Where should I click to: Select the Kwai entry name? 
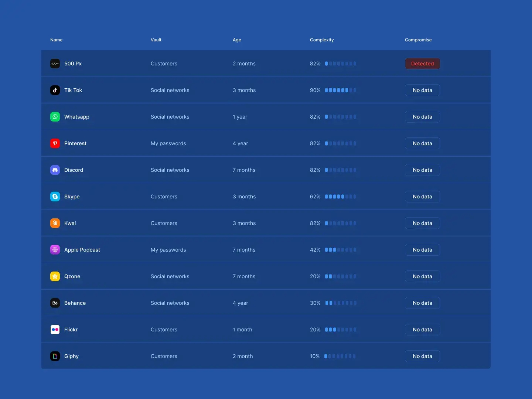coord(70,223)
